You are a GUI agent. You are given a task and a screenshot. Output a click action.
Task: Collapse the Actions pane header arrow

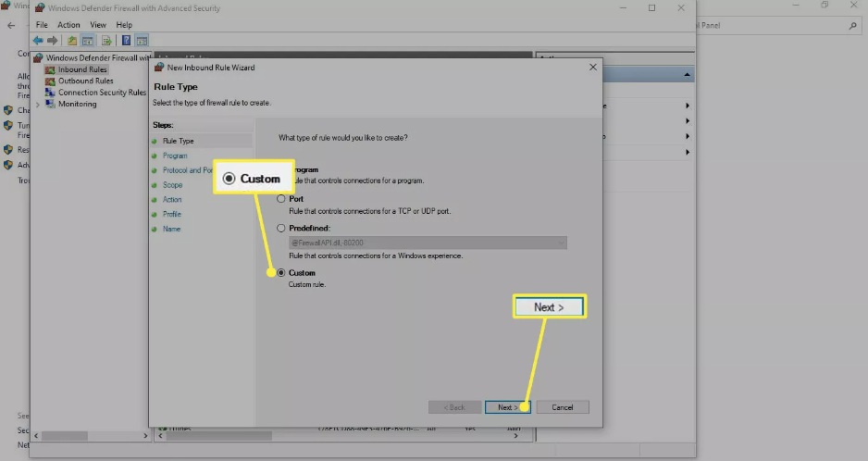tap(687, 75)
